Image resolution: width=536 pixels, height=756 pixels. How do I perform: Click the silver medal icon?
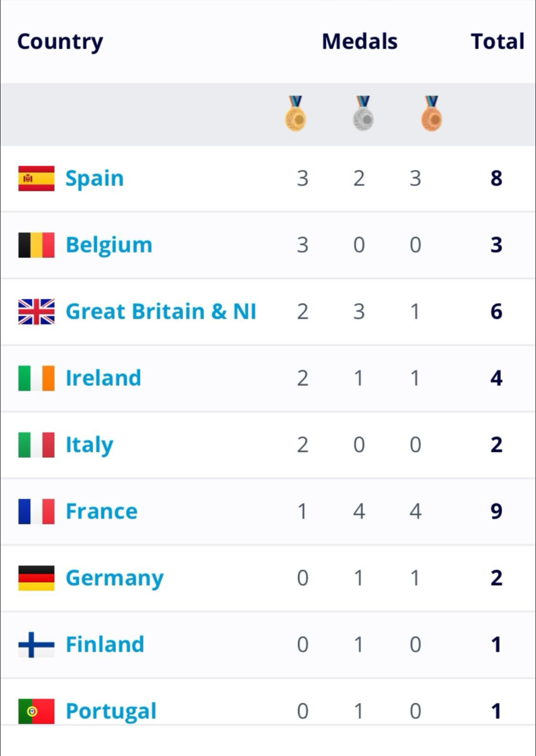[363, 114]
